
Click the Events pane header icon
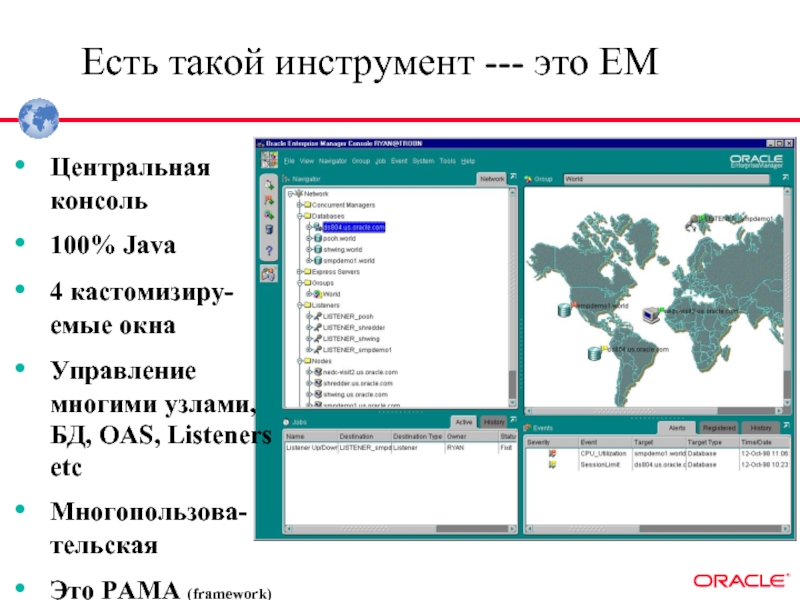click(528, 428)
